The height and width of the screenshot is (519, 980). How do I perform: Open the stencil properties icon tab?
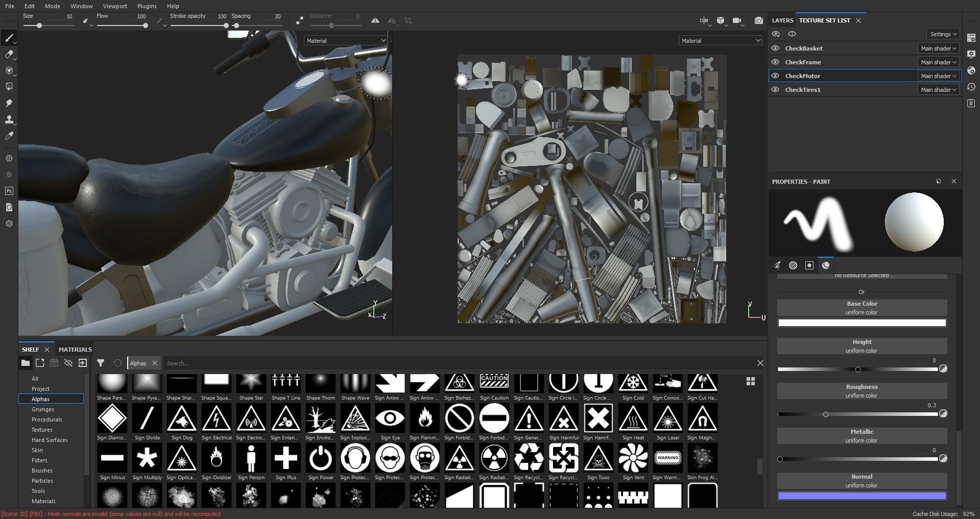pyautogui.click(x=809, y=265)
